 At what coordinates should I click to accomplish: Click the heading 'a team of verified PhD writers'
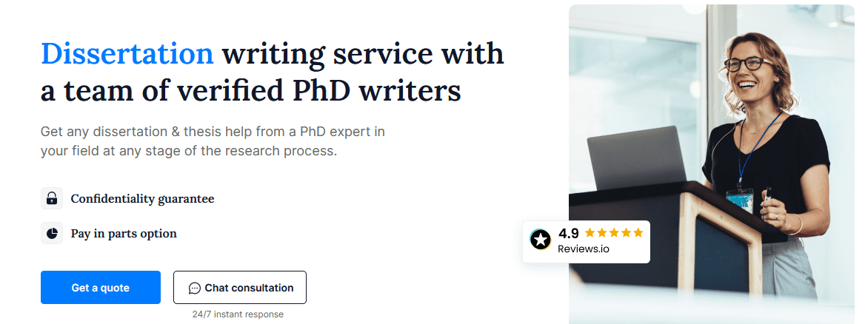coord(251,90)
